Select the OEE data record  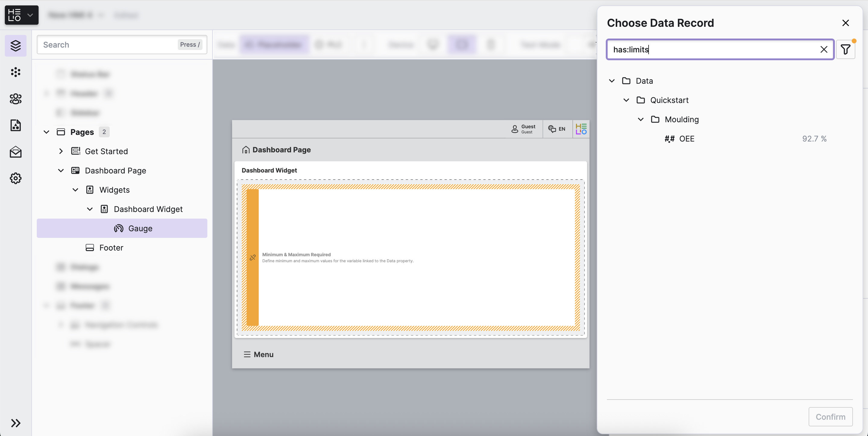[686, 139]
